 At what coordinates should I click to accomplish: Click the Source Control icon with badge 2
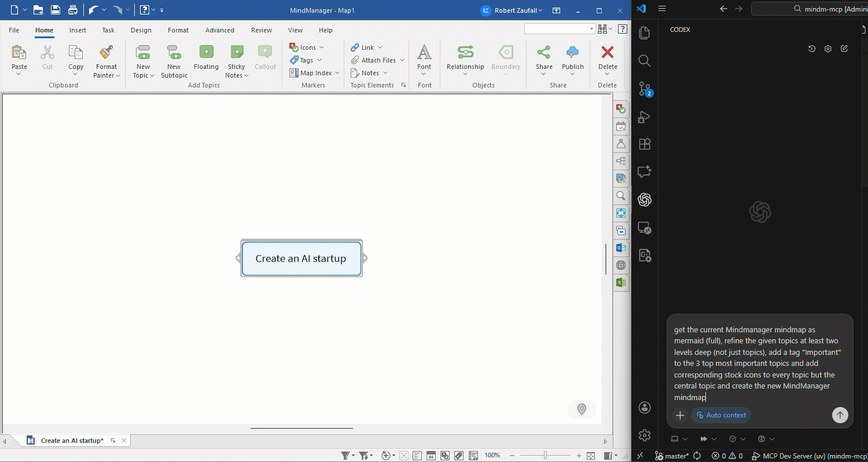[x=644, y=89]
